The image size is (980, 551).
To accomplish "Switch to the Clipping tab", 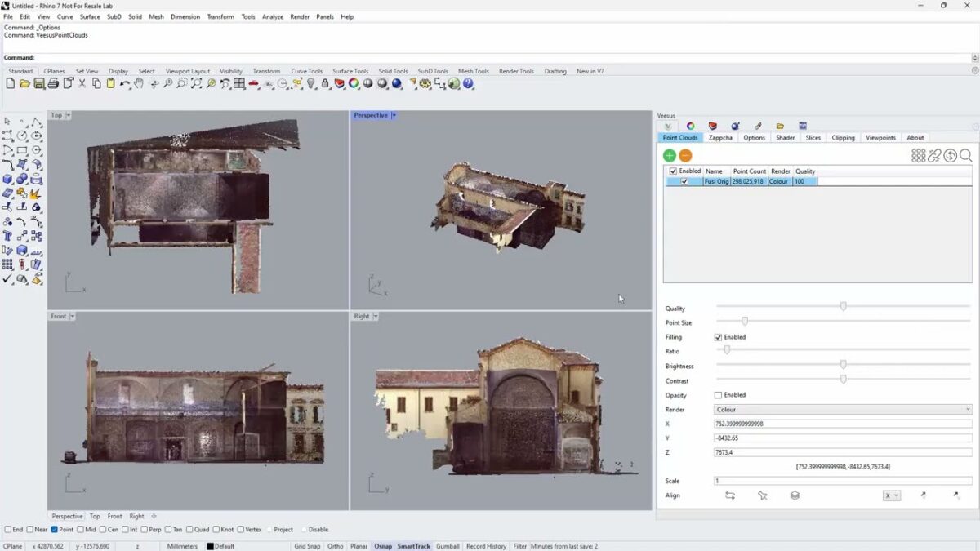I will click(x=843, y=138).
